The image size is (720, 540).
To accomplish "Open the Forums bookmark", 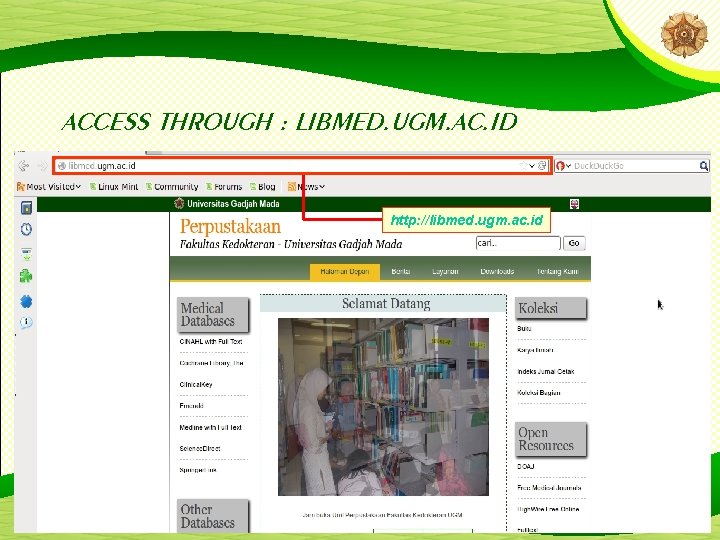I will (224, 186).
